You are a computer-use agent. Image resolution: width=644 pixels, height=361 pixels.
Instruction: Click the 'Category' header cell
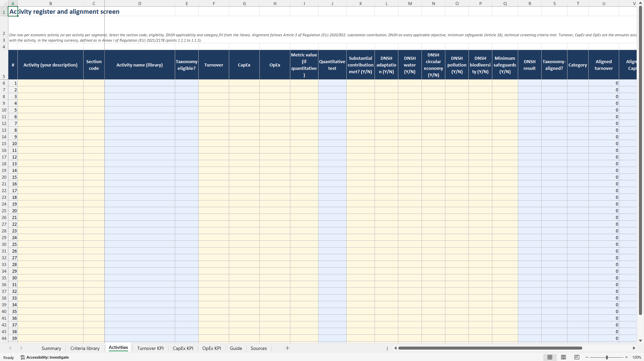click(x=578, y=65)
